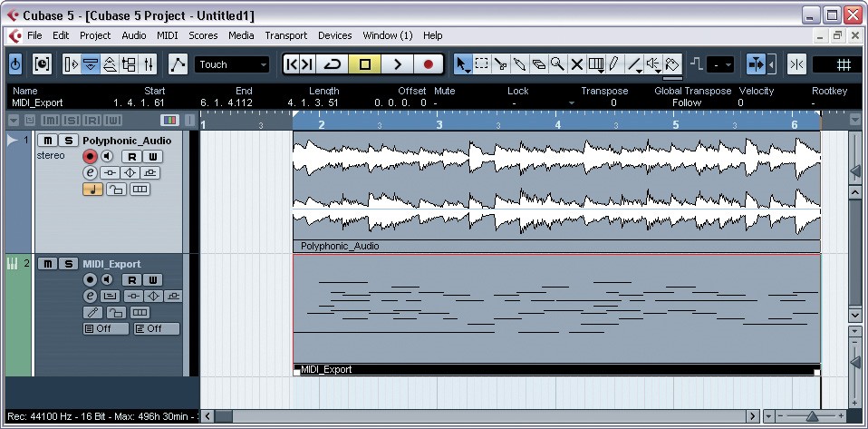Open the Project menu
Screen dimensions: 868x429
click(x=95, y=35)
